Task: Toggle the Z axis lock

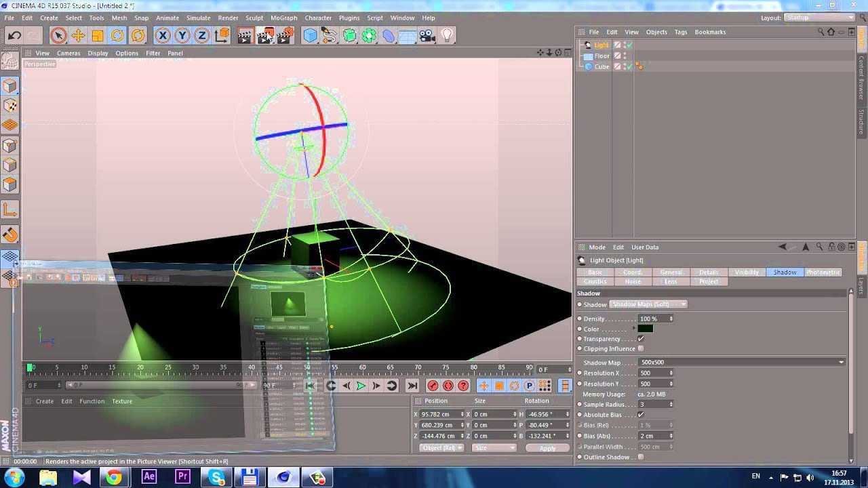Action: [201, 35]
